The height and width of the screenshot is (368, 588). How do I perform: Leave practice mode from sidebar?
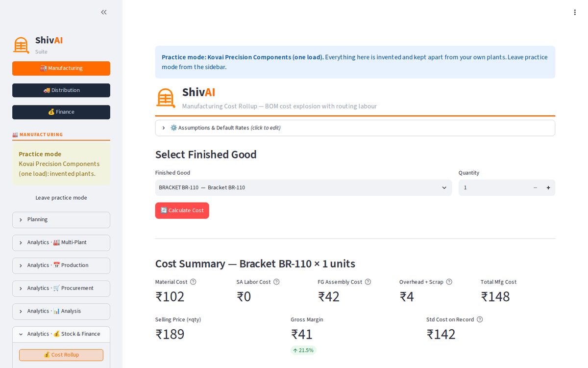61,198
